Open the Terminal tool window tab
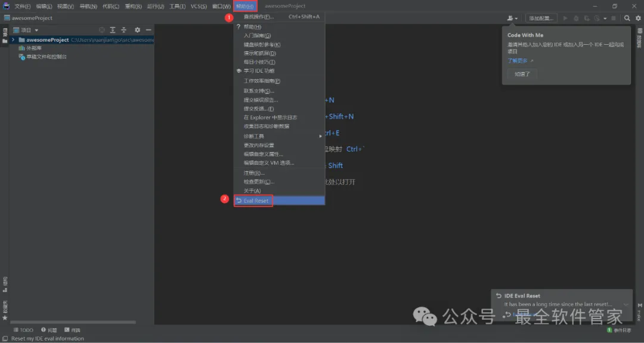Viewport: 644px width, 343px height. point(72,330)
